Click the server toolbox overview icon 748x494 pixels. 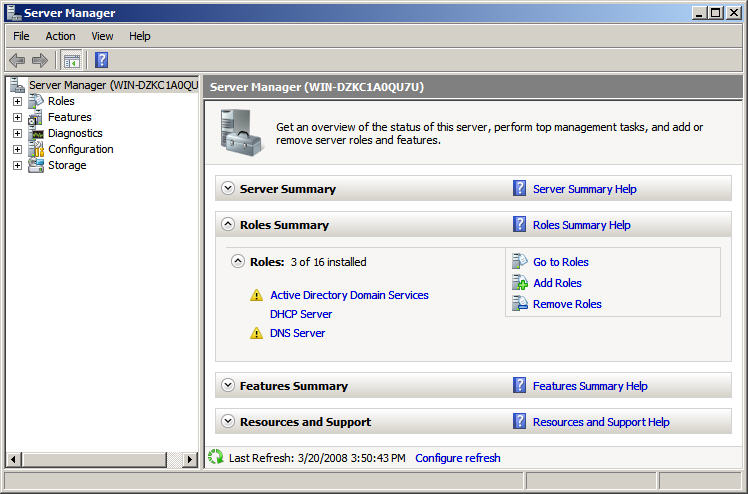[x=241, y=133]
